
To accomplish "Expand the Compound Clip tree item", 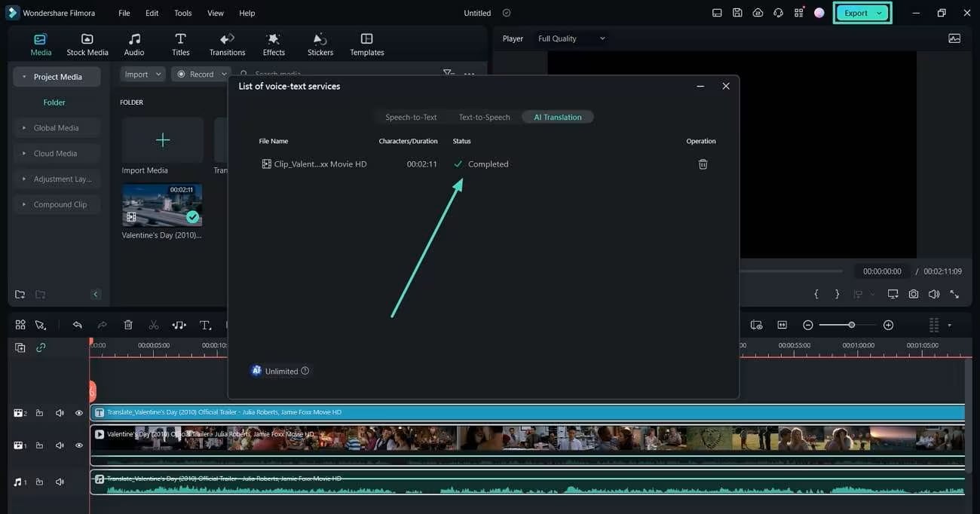I will (x=24, y=205).
